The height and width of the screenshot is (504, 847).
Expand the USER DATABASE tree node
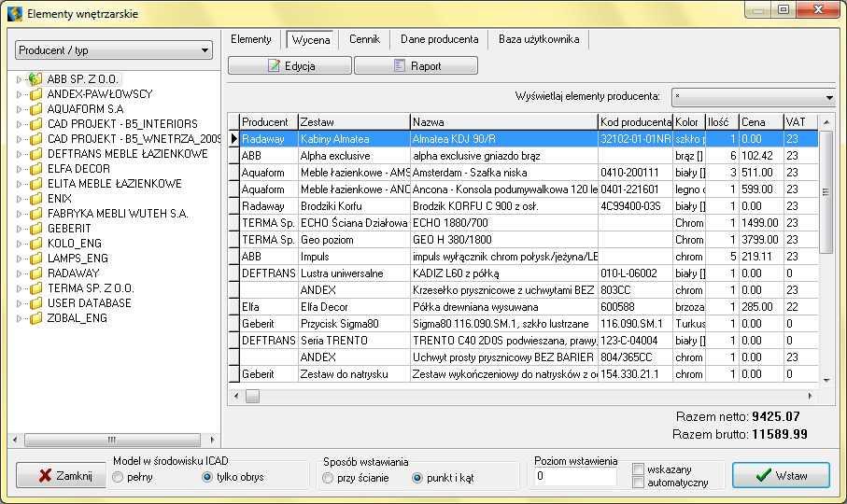(x=20, y=303)
